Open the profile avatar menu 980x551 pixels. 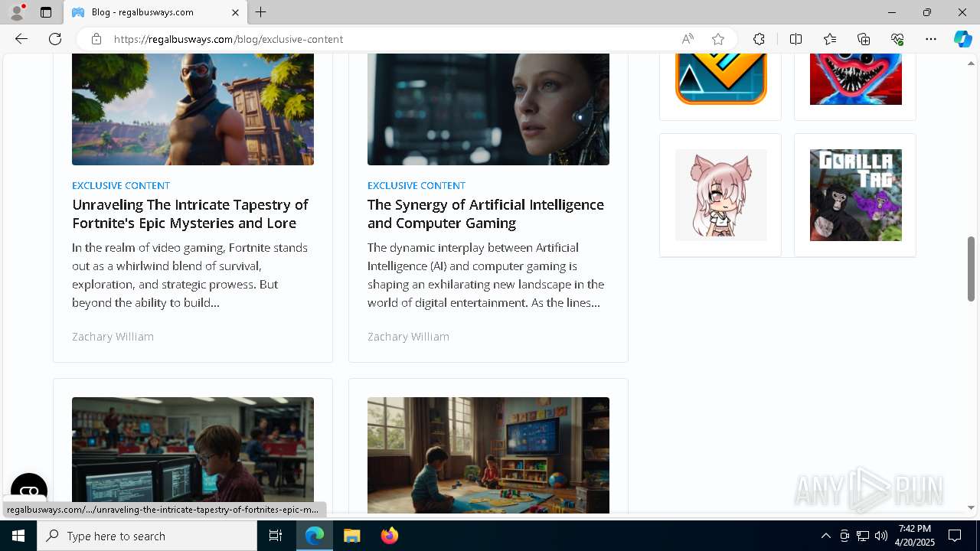pyautogui.click(x=17, y=12)
